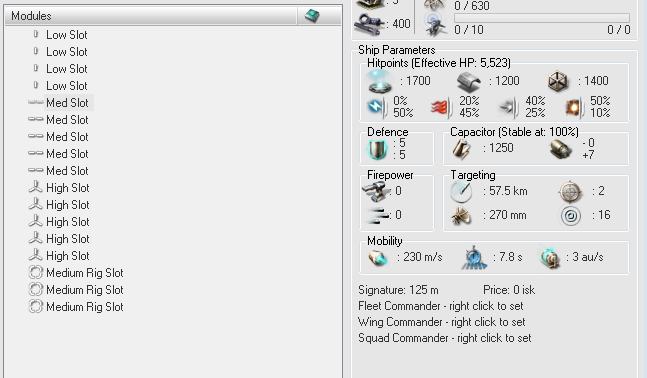Click the Squad Commander booster line
This screenshot has width=647, height=378.
click(x=445, y=338)
